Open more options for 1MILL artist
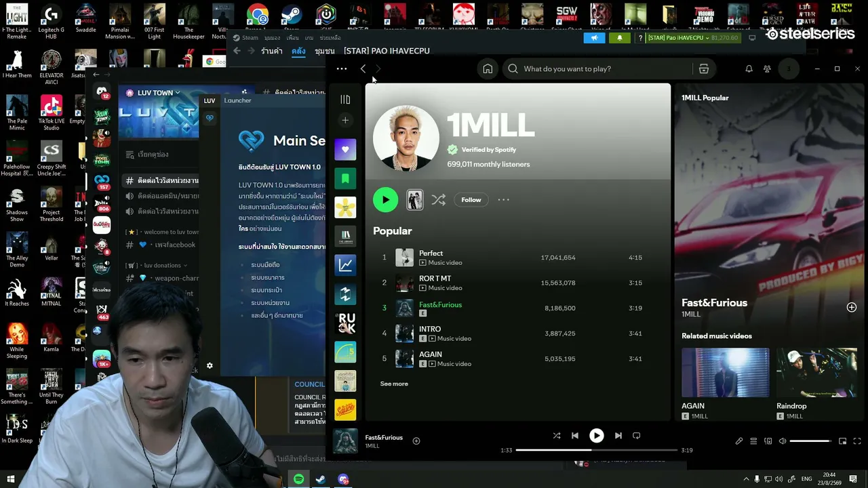Screen dimensions: 868x488 (x=503, y=200)
